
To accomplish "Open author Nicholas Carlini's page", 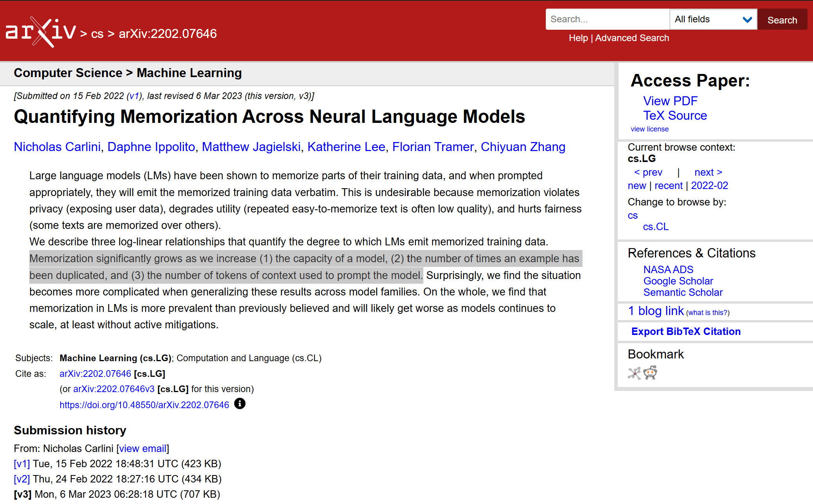I will [x=57, y=147].
